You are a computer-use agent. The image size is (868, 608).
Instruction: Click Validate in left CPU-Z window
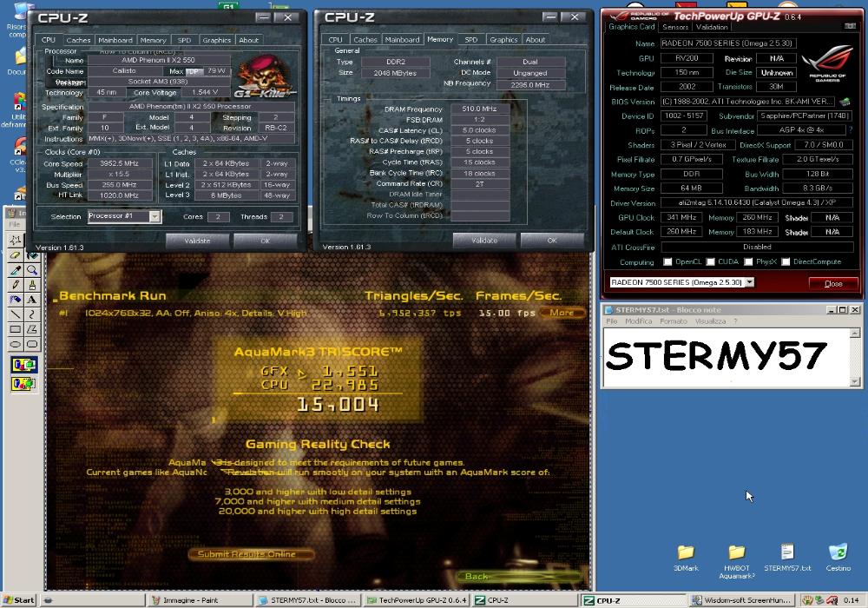pos(197,241)
